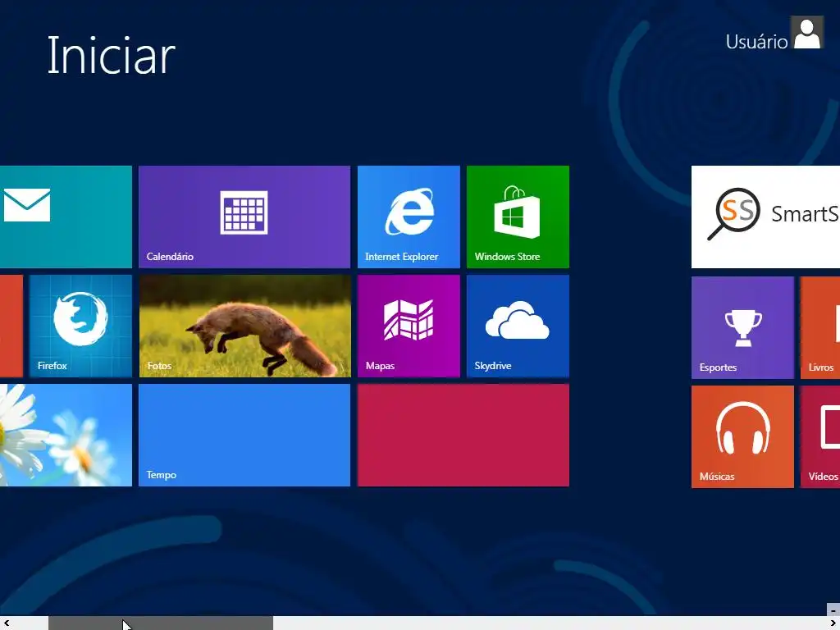Open the Calendário tile

coord(244,217)
